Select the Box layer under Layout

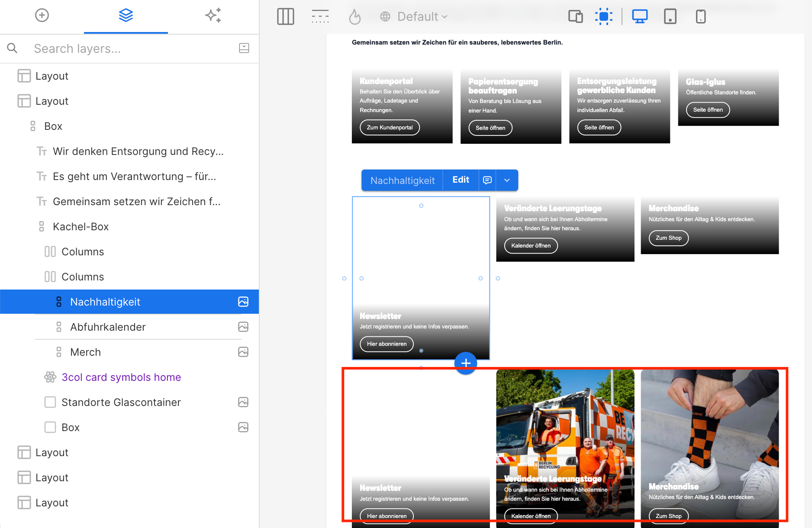click(130, 126)
